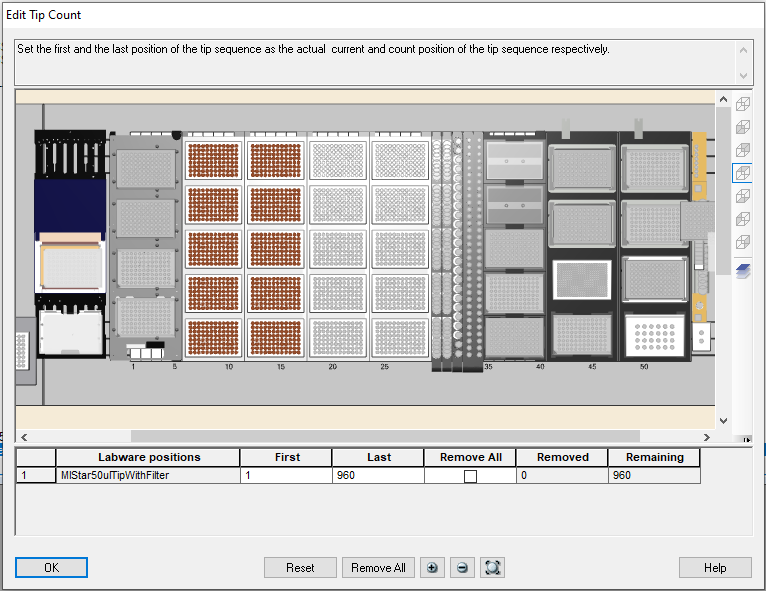This screenshot has width=766, height=591.
Task: Click the Remaining column header
Action: click(654, 457)
